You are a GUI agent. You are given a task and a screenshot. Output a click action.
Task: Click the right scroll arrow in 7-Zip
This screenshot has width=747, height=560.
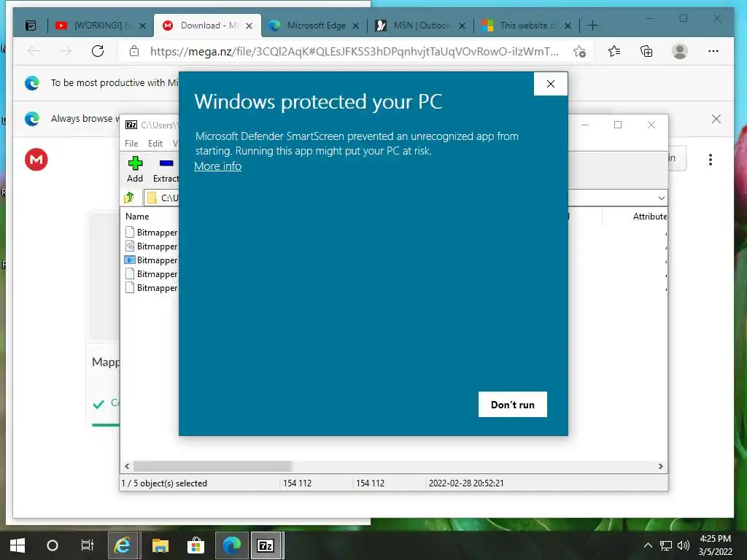coord(660,466)
